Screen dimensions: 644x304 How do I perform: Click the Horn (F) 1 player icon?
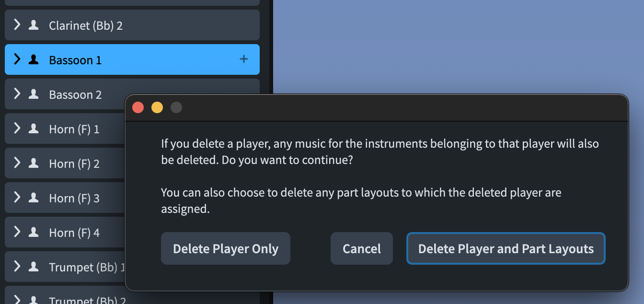point(34,129)
